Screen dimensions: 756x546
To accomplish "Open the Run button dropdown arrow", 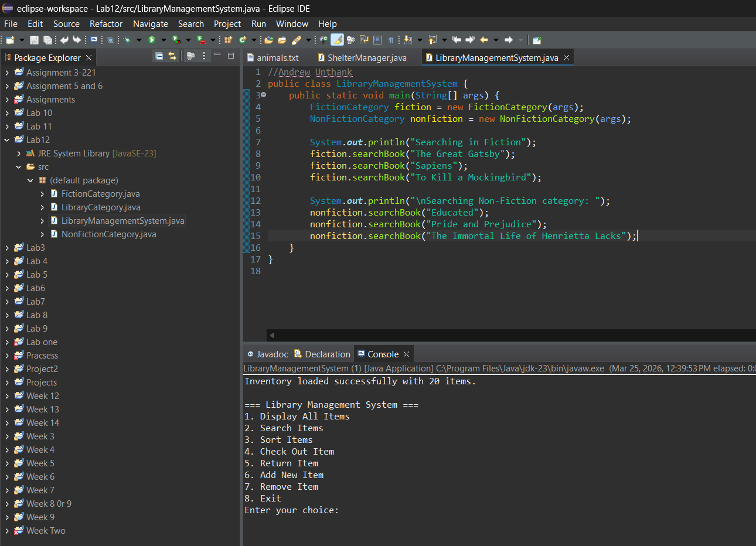I will point(164,40).
